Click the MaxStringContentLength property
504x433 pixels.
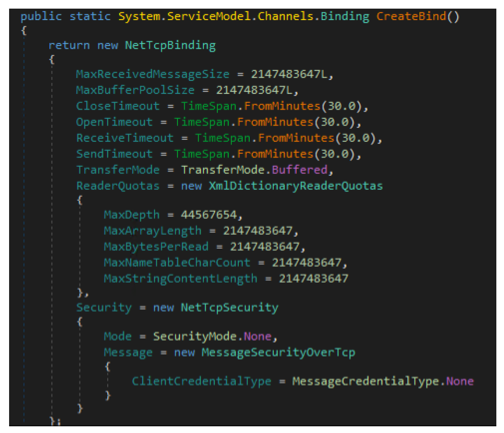pyautogui.click(x=180, y=278)
